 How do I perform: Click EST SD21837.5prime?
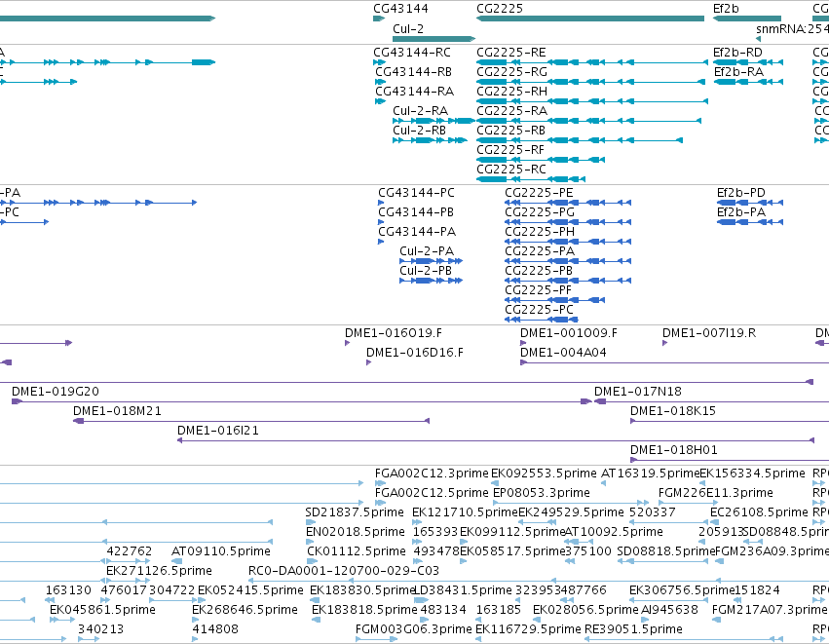(x=355, y=512)
